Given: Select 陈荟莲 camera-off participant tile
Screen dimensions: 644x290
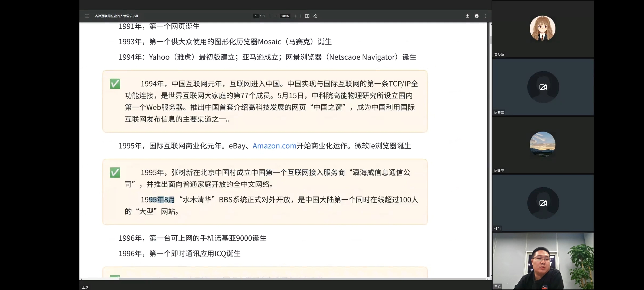Looking at the screenshot, I should click(x=543, y=87).
